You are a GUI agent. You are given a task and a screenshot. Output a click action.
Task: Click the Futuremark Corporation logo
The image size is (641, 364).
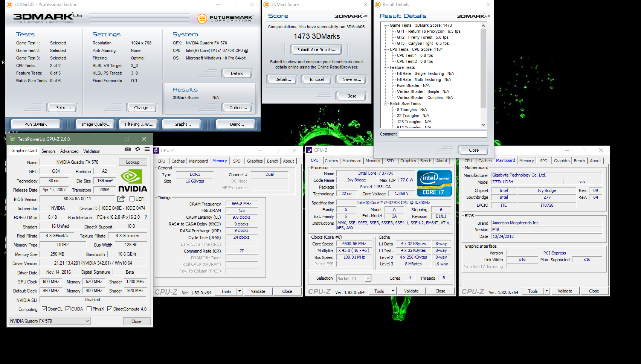pyautogui.click(x=225, y=18)
